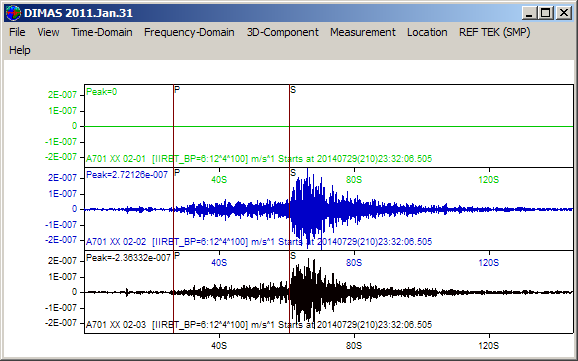The width and height of the screenshot is (578, 361).
Task: Open the REF TEK (SMP) menu
Action: click(x=495, y=32)
